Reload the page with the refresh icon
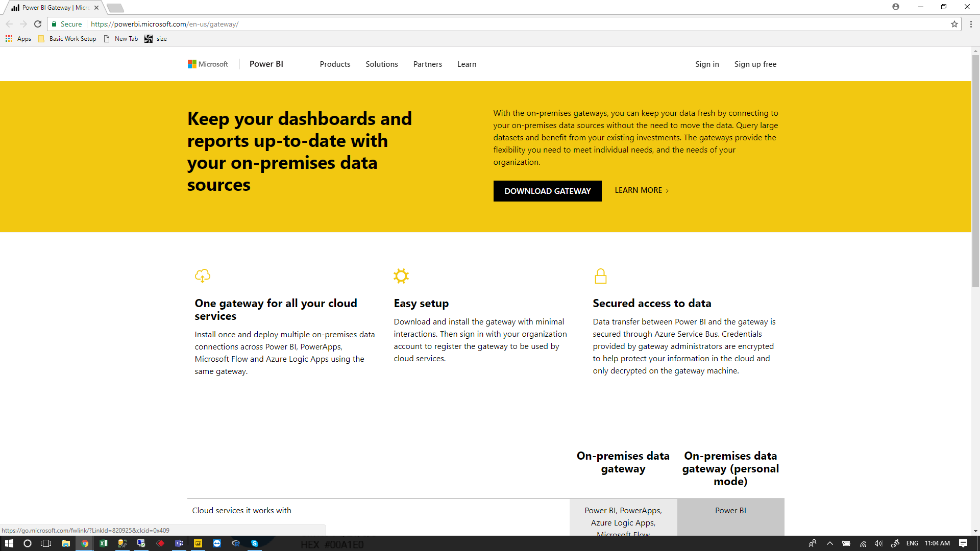This screenshot has height=551, width=980. [x=38, y=24]
